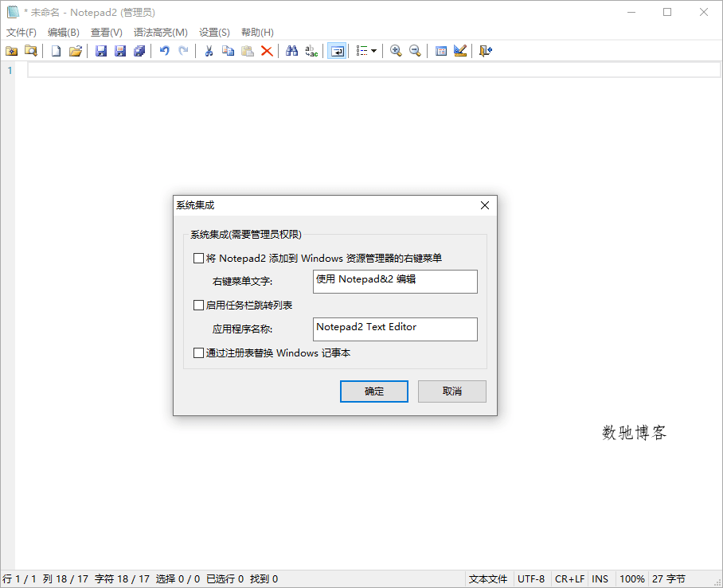This screenshot has height=588, width=723.
Task: Open Find with the binoculars icon
Action: pyautogui.click(x=292, y=51)
